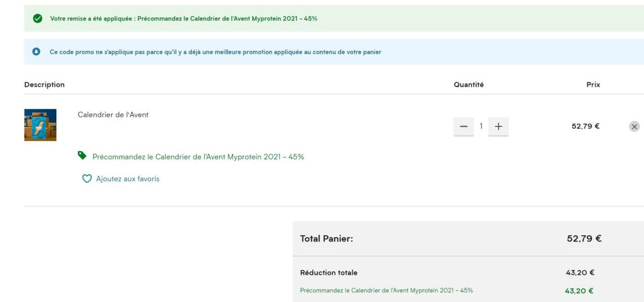Click the quantity value 1 field
Screen dimensions: 644x302
pyautogui.click(x=481, y=126)
